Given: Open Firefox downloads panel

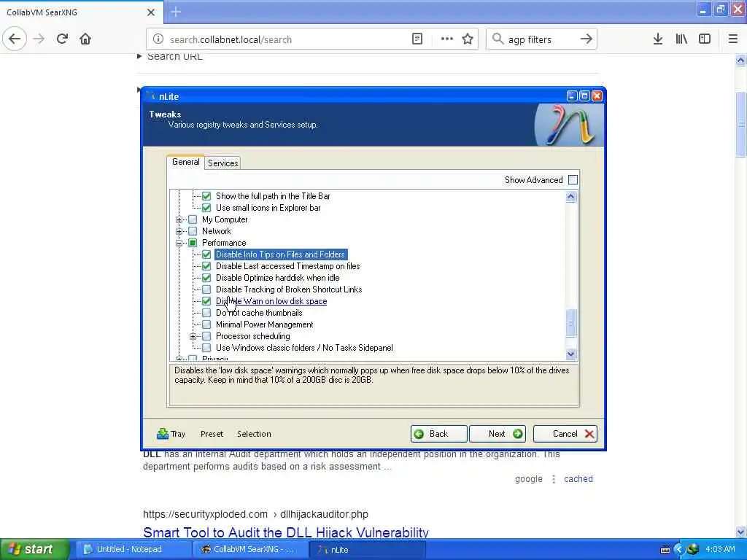Looking at the screenshot, I should tap(657, 39).
